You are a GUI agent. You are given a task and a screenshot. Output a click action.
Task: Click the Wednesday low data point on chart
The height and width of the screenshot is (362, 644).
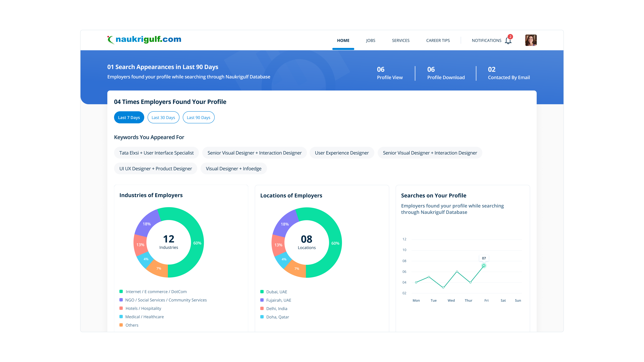tap(443, 287)
